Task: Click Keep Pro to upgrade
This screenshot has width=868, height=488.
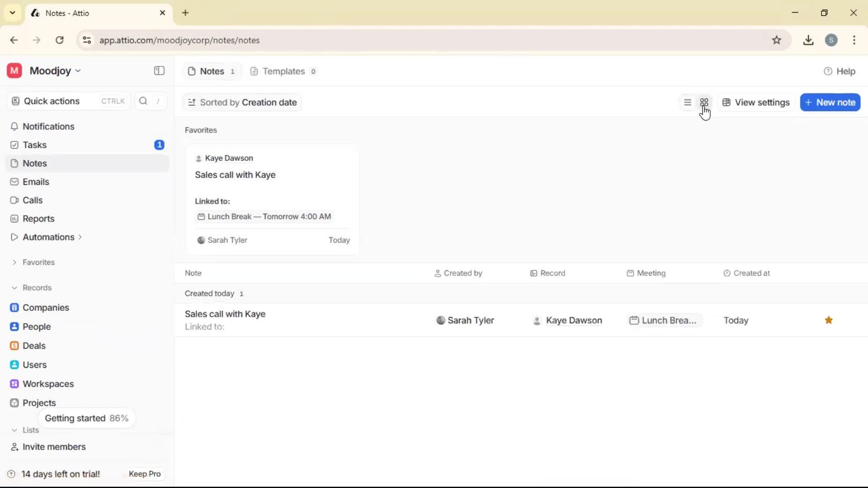Action: [144, 474]
